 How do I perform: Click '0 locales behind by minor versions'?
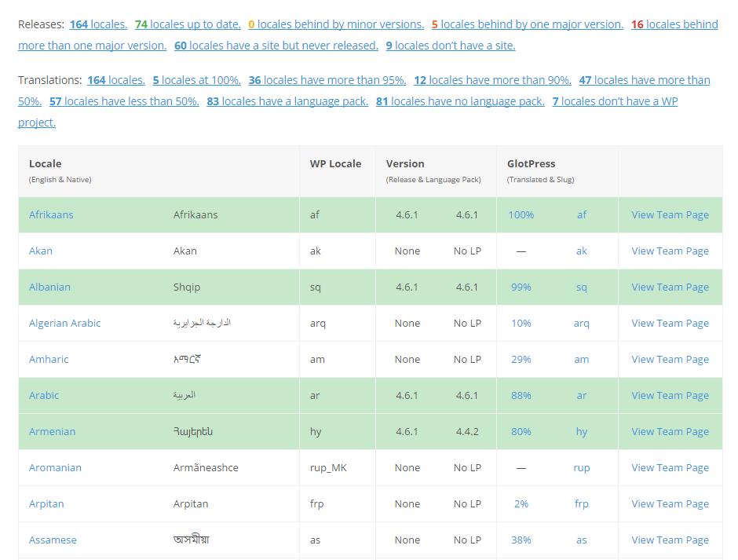336,24
